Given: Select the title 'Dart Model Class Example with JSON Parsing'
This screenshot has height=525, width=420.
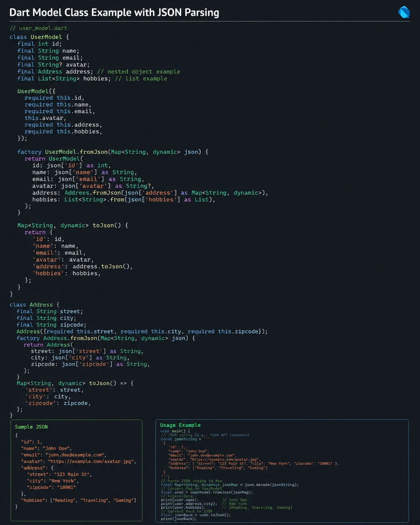Looking at the screenshot, I should 114,12.
